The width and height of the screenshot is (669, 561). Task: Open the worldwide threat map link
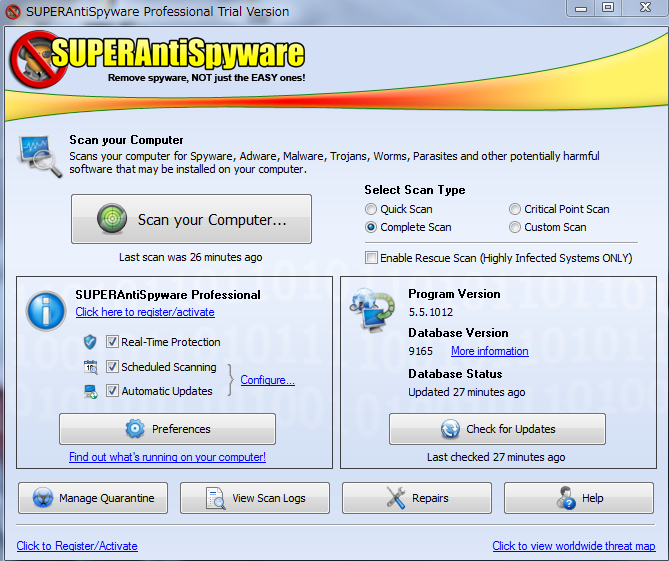573,546
